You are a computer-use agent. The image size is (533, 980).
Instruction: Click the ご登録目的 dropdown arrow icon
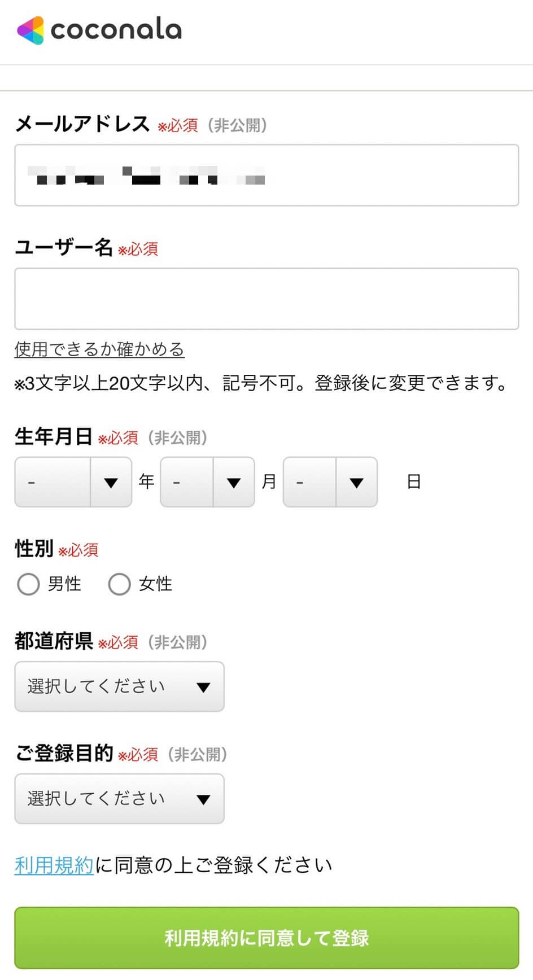pyautogui.click(x=203, y=799)
